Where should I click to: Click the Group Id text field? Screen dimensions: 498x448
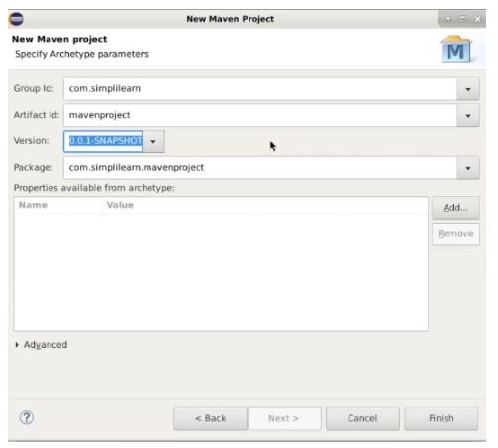pos(260,89)
